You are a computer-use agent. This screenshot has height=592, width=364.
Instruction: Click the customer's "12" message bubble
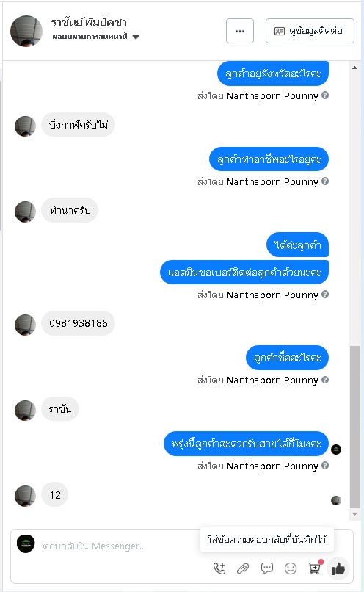click(55, 495)
